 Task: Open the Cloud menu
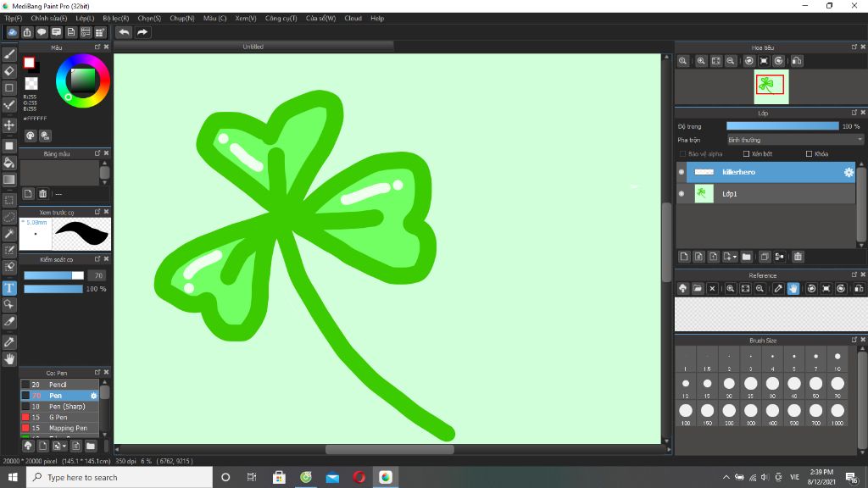click(353, 19)
